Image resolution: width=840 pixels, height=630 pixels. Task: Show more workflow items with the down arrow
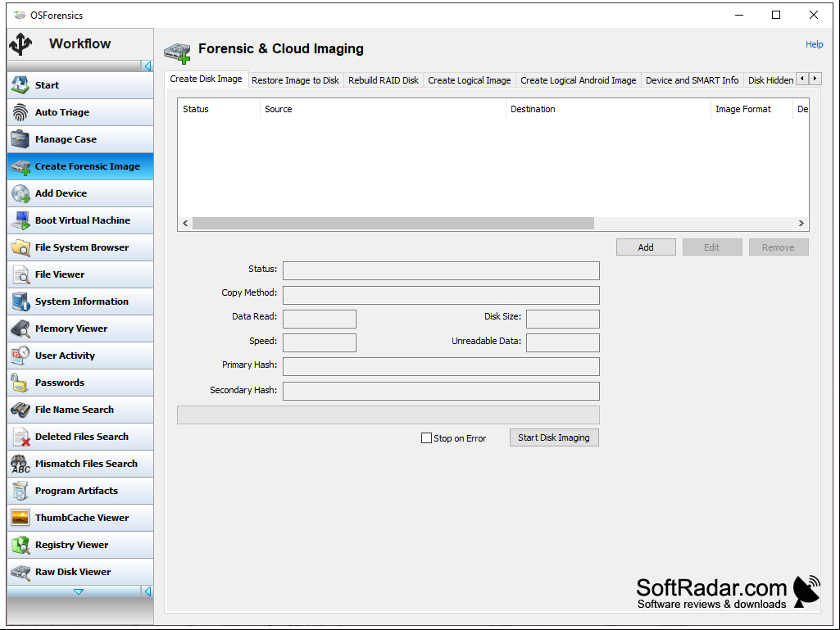(79, 591)
